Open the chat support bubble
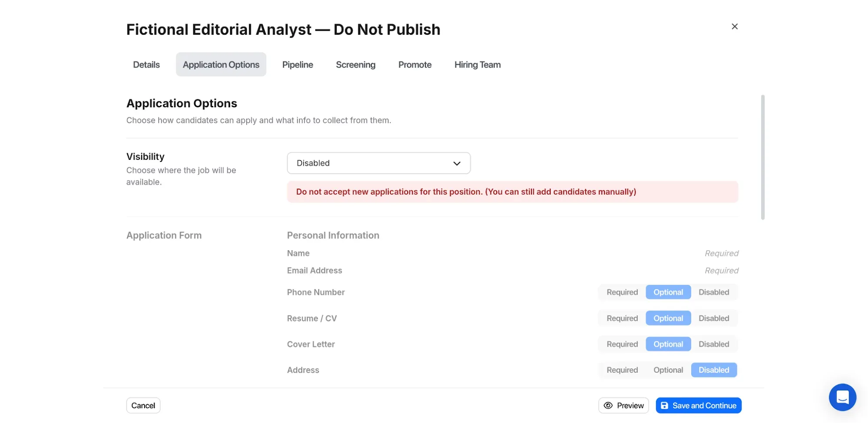Screen dimensions: 868x423 (x=842, y=397)
